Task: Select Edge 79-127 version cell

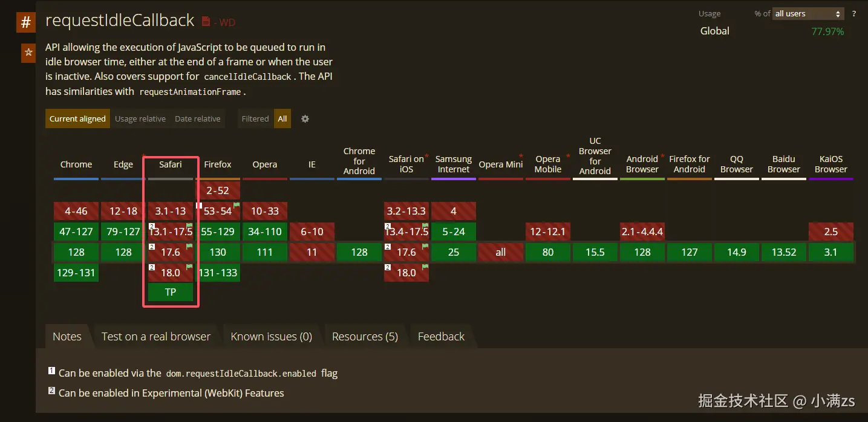Action: (x=123, y=232)
